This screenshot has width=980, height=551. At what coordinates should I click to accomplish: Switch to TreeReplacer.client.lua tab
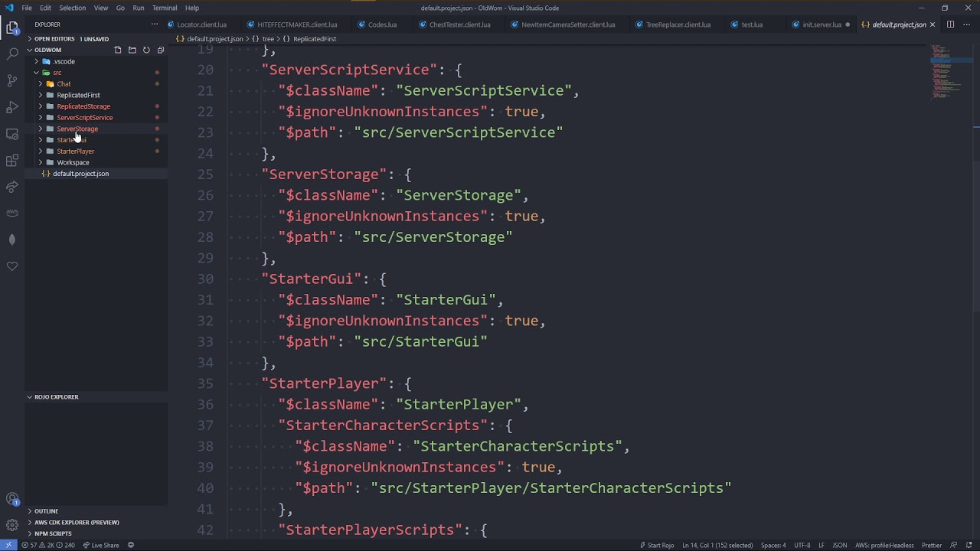(678, 24)
